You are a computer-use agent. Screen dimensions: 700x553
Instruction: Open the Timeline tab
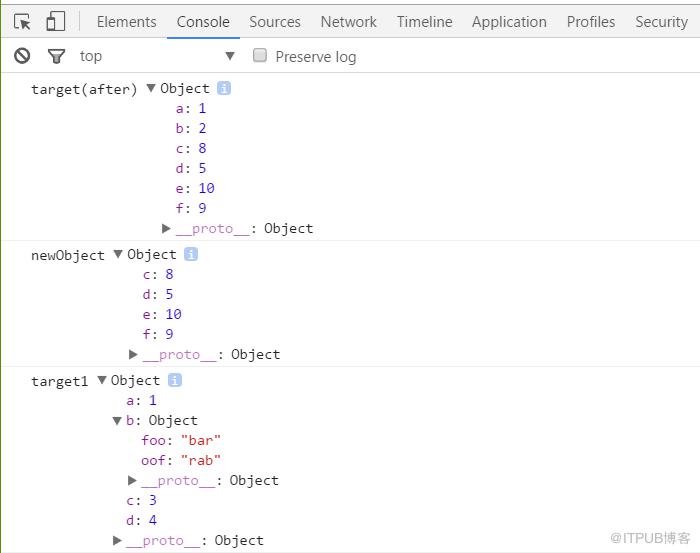click(x=424, y=22)
